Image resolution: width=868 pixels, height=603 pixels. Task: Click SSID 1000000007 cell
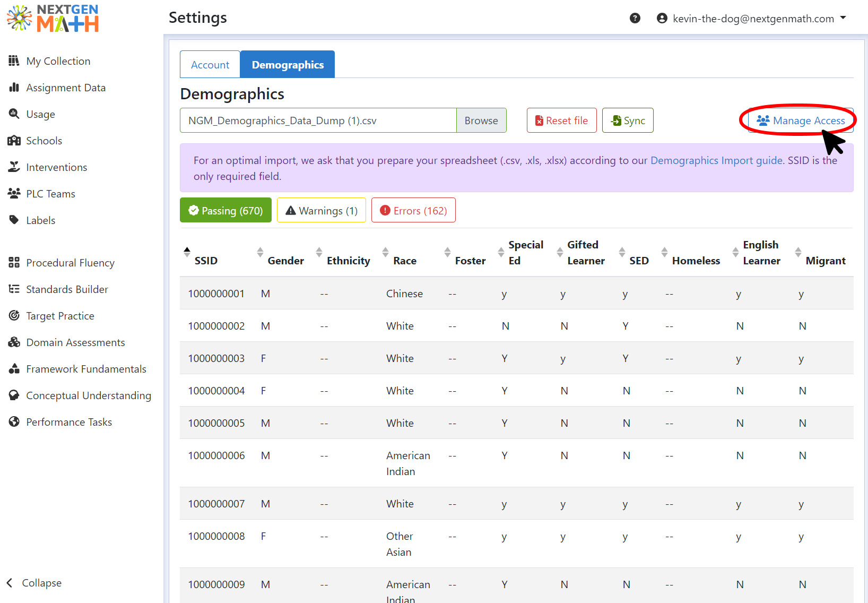coord(216,504)
